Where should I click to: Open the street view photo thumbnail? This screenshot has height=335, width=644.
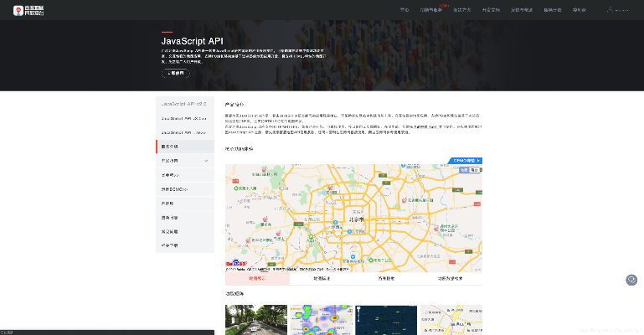click(255, 320)
